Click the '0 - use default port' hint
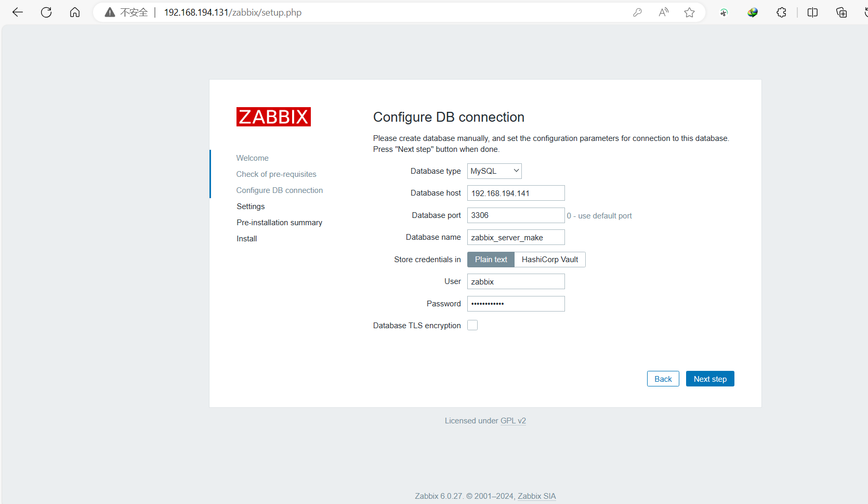Viewport: 868px width, 504px height. [x=599, y=216]
